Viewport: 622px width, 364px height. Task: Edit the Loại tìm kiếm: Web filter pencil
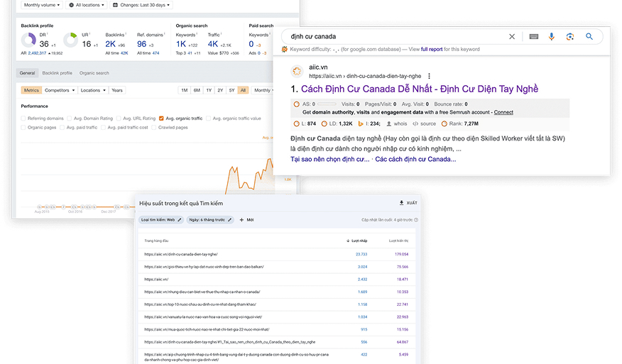click(x=180, y=220)
